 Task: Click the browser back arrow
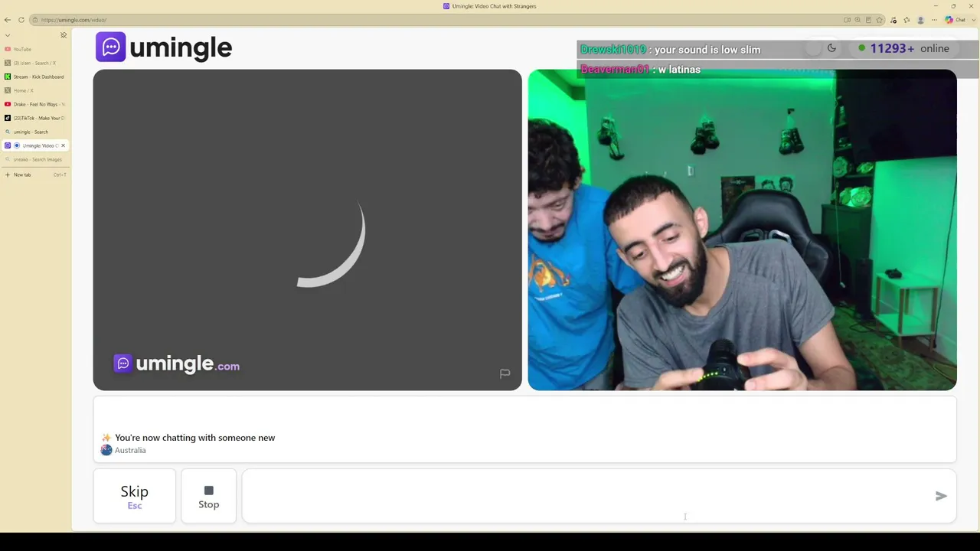click(8, 20)
